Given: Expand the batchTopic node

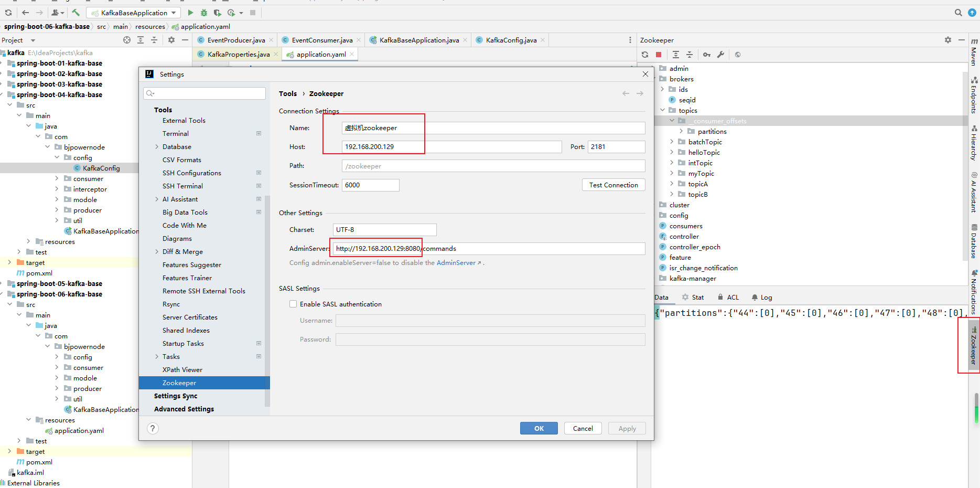Looking at the screenshot, I should click(x=672, y=142).
